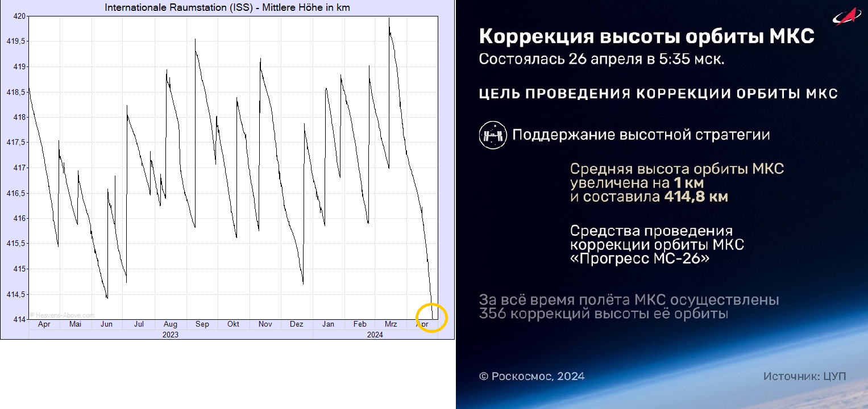
Task: Click the yellow circle highlight on chart
Action: tap(432, 318)
